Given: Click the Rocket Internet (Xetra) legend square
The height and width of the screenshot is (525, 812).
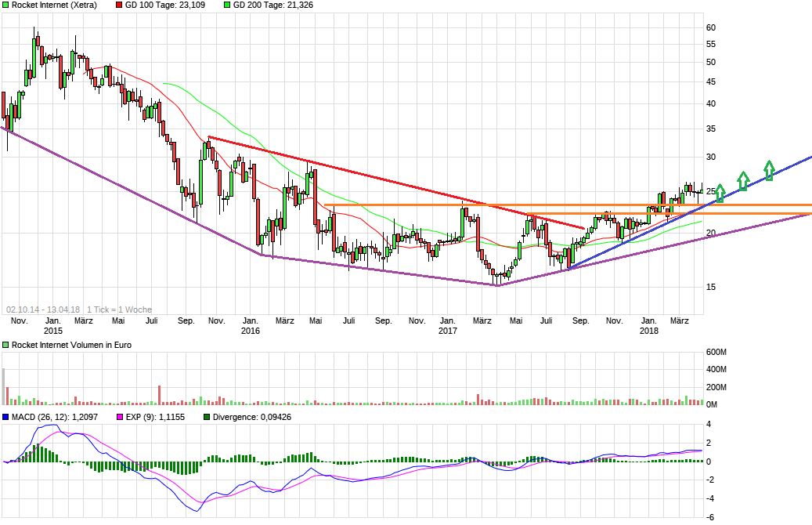Looking at the screenshot, I should pyautogui.click(x=5, y=5).
